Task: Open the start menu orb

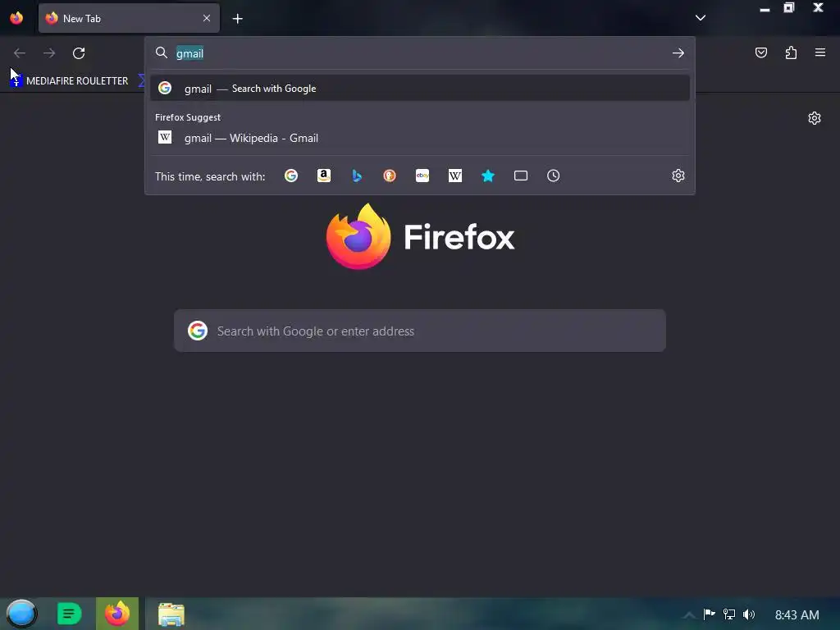Action: pos(21,614)
